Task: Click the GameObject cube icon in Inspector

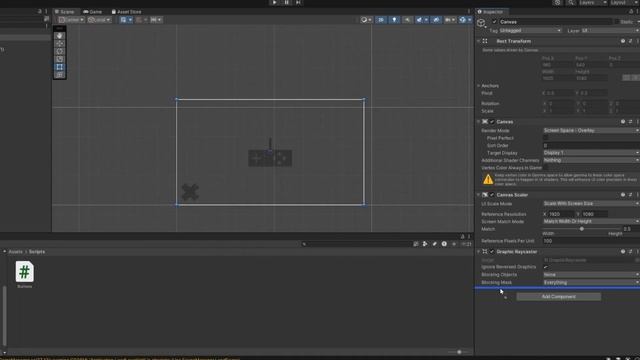Action: [482, 23]
